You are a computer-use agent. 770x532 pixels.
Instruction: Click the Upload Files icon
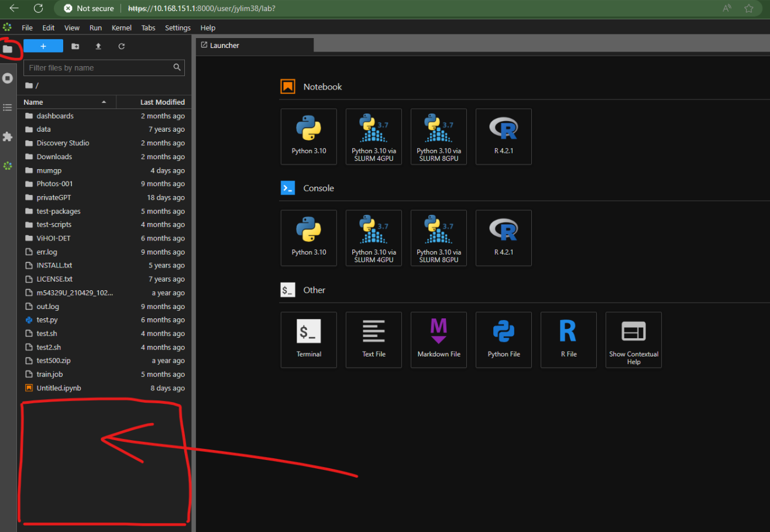point(98,46)
